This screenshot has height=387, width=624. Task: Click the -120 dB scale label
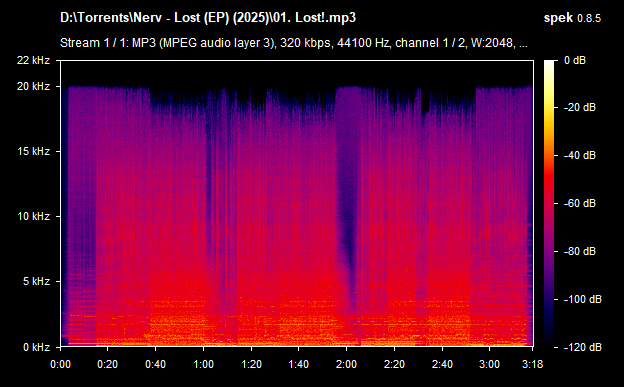[583, 347]
